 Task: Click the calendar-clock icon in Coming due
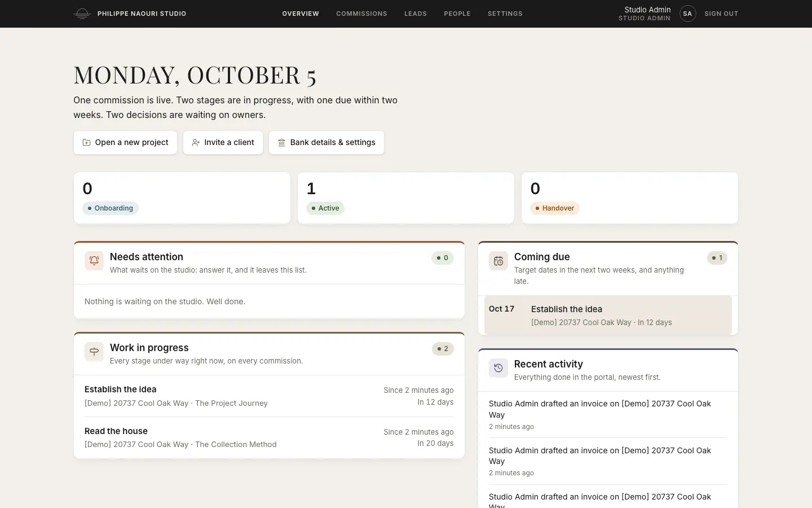pyautogui.click(x=498, y=261)
